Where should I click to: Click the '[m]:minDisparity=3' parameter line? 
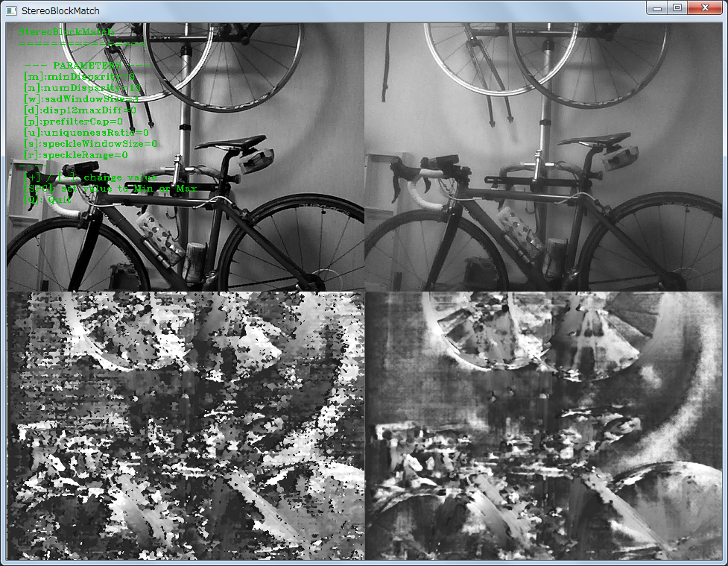80,77
